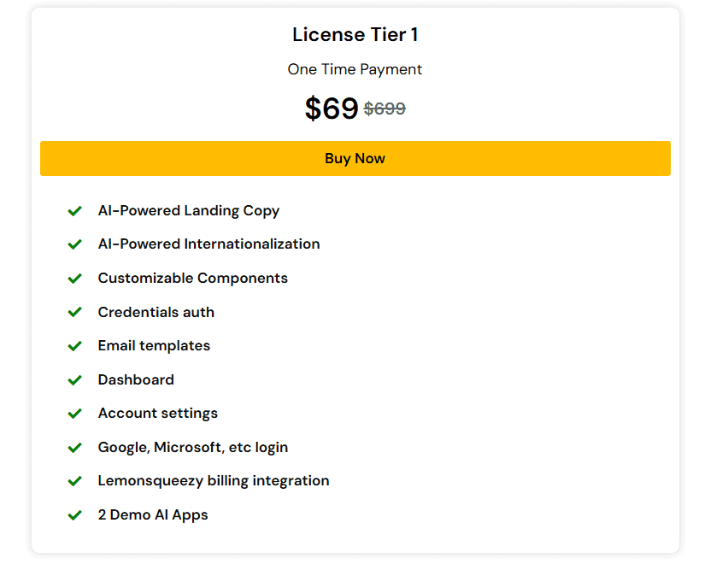Click checkmark beside AI-Powered Internationalization
728x564 pixels.
pos(75,244)
